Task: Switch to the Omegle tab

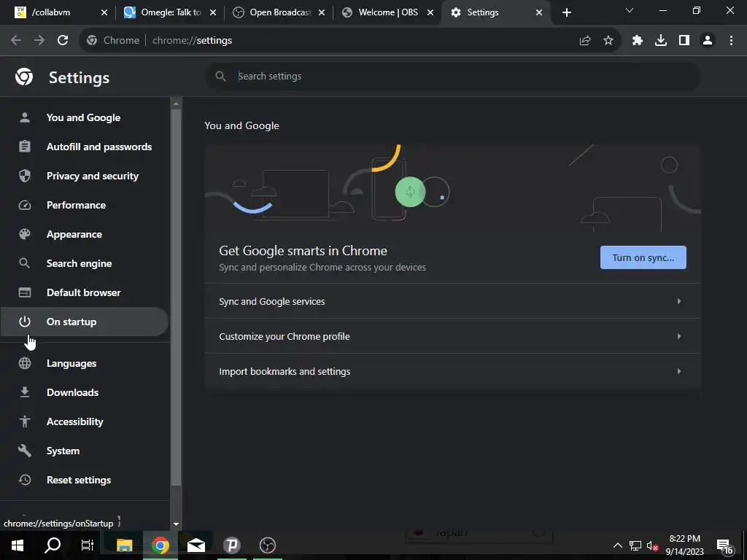Action: [x=169, y=12]
